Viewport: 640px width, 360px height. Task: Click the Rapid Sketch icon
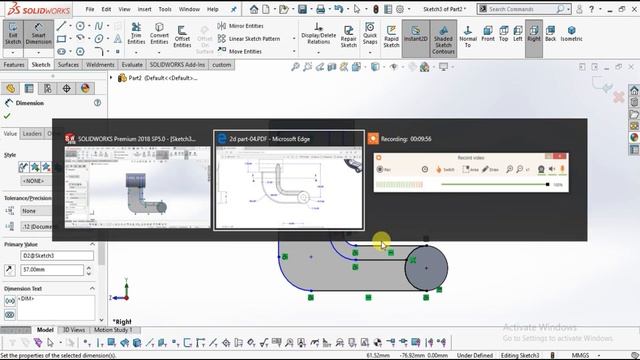click(x=391, y=36)
